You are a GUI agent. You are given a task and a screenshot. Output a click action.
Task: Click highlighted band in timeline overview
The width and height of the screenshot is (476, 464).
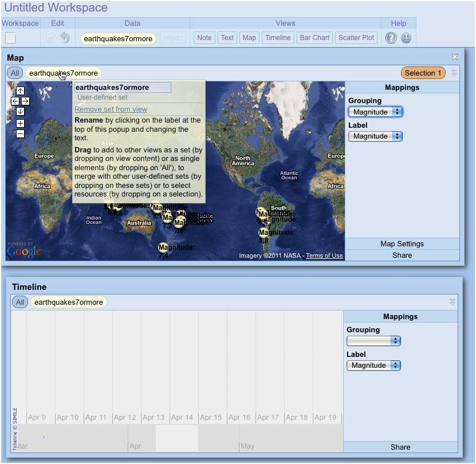point(177,438)
